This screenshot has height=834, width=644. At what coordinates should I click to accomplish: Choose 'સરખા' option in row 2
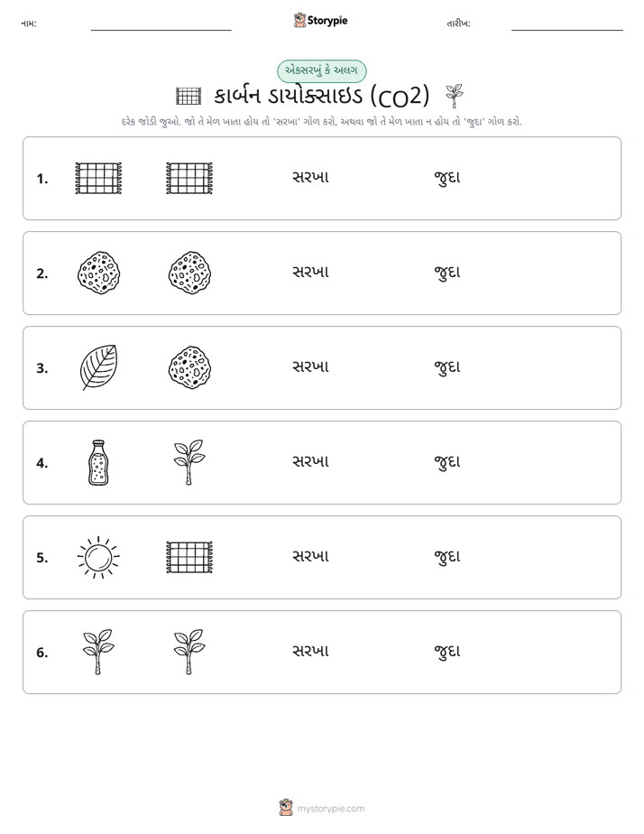311,272
